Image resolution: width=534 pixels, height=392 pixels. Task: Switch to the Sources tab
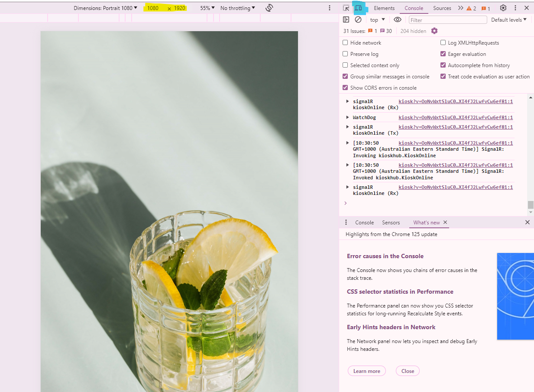coord(442,8)
